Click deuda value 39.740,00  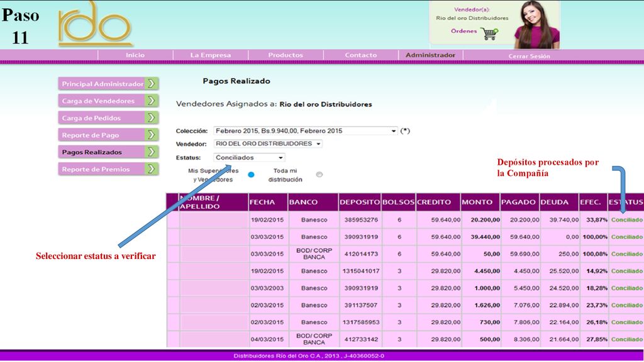(564, 220)
